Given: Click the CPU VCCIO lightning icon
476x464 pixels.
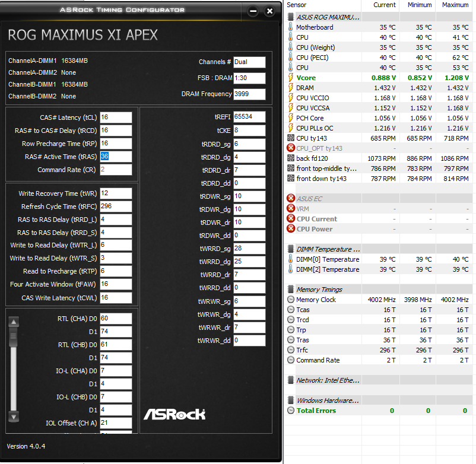Looking at the screenshot, I should [290, 98].
